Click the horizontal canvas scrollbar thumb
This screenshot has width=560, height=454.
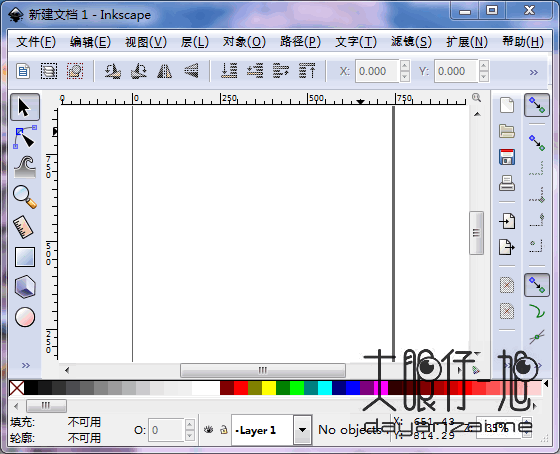[263, 370]
